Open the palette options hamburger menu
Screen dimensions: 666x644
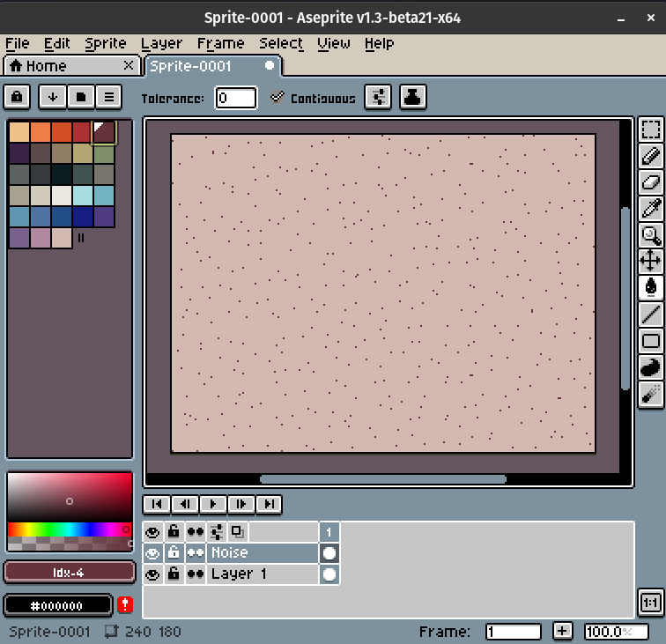[x=107, y=97]
